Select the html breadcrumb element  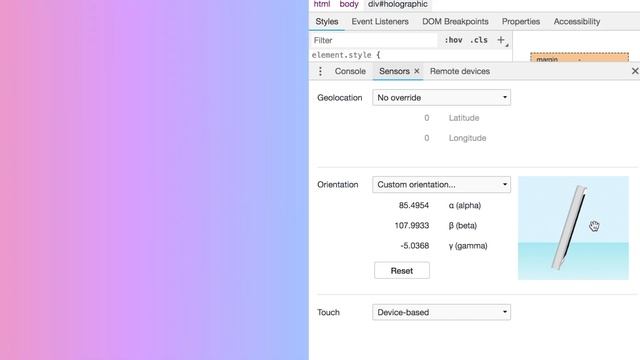coord(322,4)
